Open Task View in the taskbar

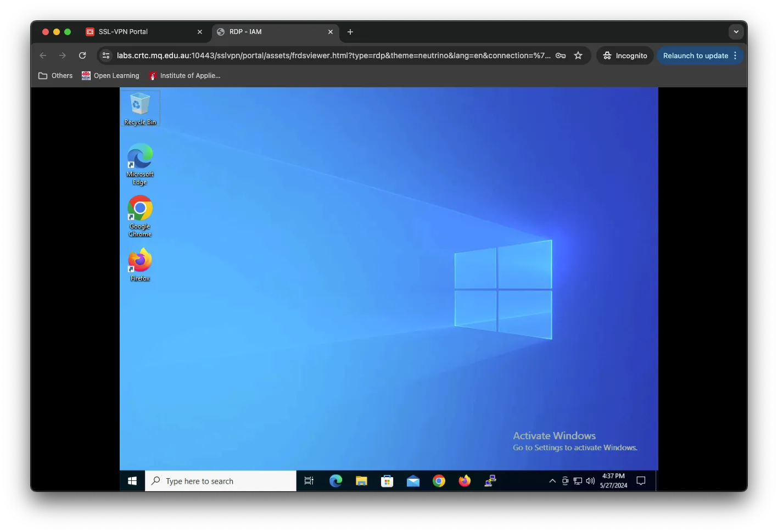[x=309, y=481]
